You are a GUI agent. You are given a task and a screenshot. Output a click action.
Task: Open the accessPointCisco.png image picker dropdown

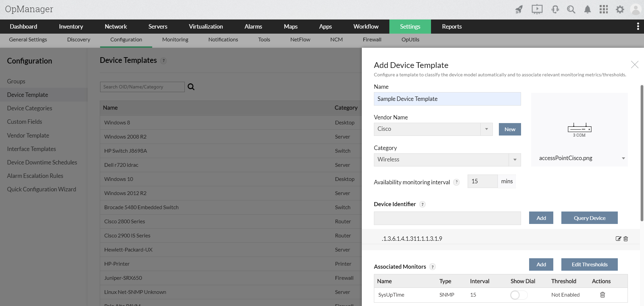623,158
